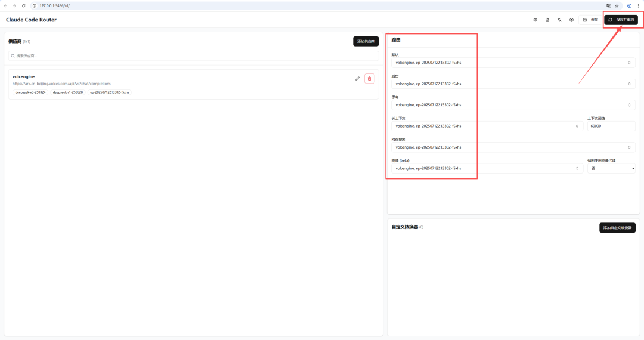
Task: Click the 自定义转换器 heading
Action: click(x=404, y=227)
